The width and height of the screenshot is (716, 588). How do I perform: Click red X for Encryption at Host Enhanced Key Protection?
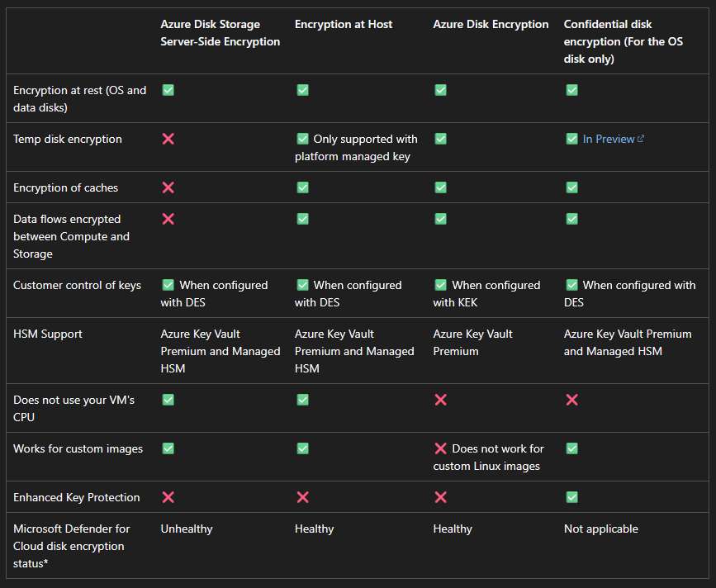[x=302, y=497]
